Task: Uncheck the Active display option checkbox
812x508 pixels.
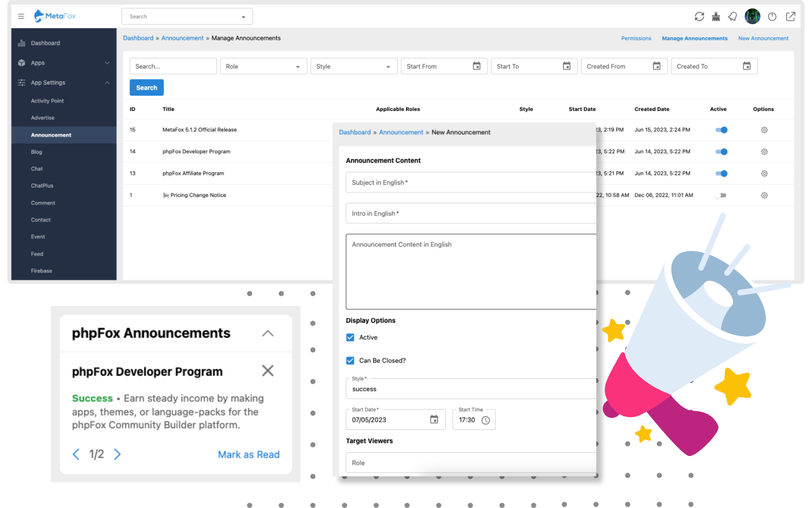Action: [350, 338]
